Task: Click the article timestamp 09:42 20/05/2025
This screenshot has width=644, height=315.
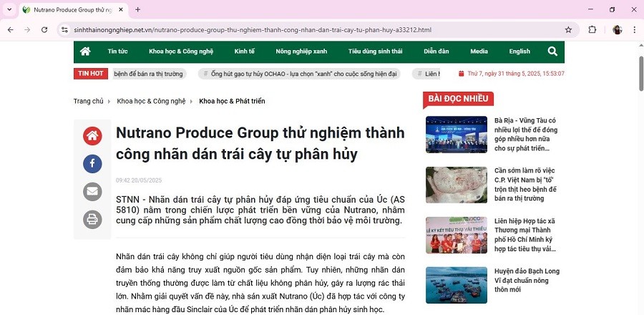Action: coord(139,180)
